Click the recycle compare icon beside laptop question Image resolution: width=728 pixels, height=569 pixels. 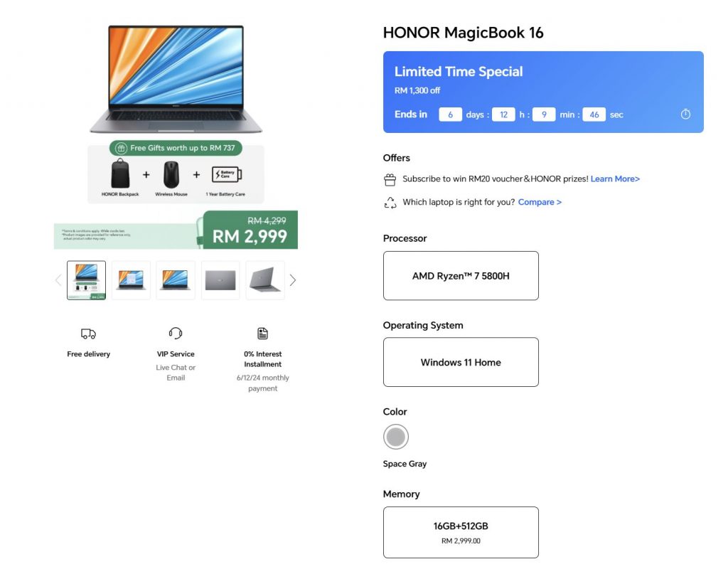[390, 203]
